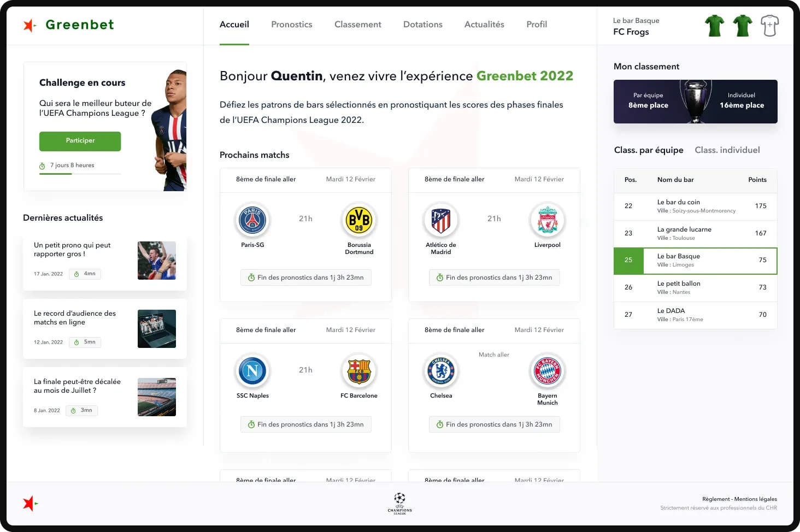Click Fin des pronostics for Chelsea match
800x532 pixels.
[495, 424]
